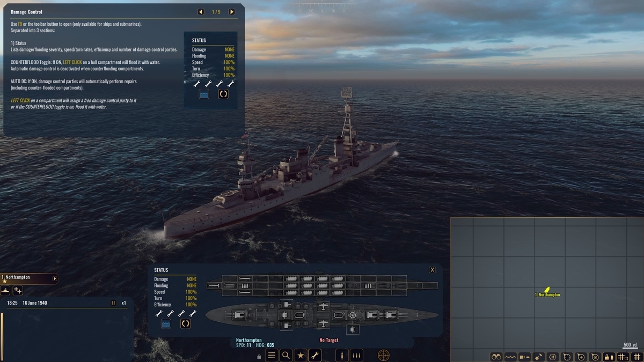
Task: Select the aft magazine hull compartment
Action: (245, 285)
